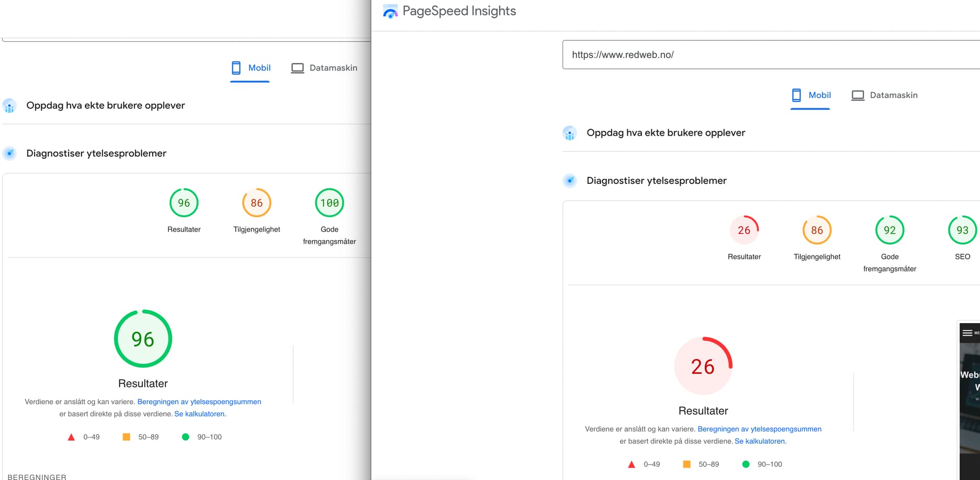Click 'Oppdag hva ekte brukere opplever' heading right window
Image resolution: width=980 pixels, height=480 pixels.
666,133
